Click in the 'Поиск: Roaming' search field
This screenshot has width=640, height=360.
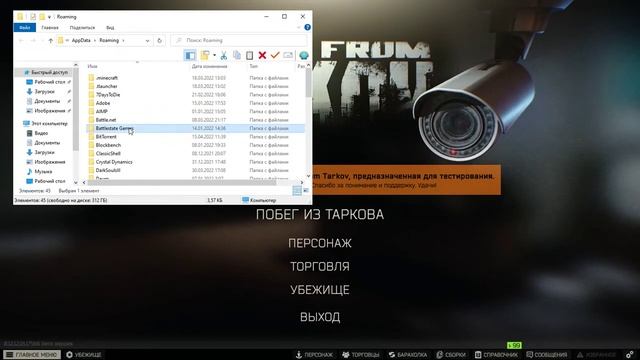click(239, 40)
